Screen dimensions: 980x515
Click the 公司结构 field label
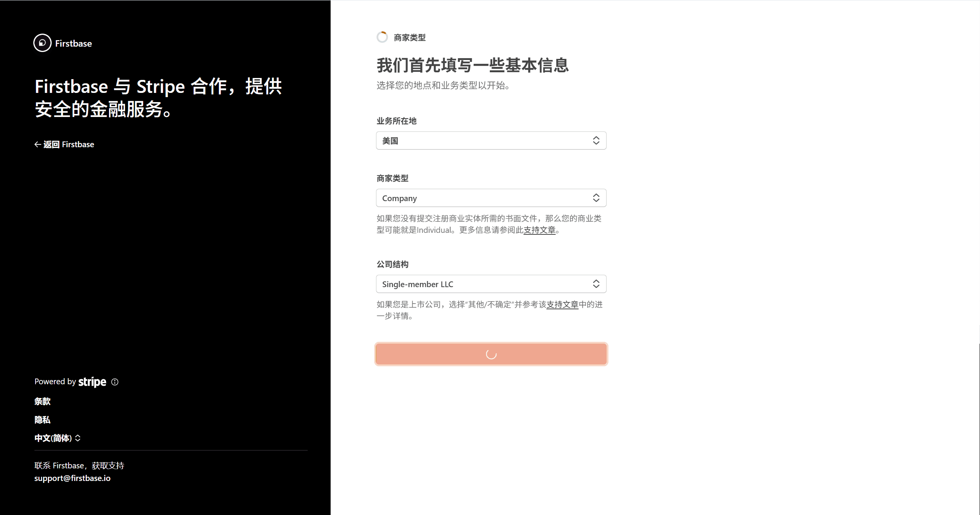pyautogui.click(x=393, y=265)
